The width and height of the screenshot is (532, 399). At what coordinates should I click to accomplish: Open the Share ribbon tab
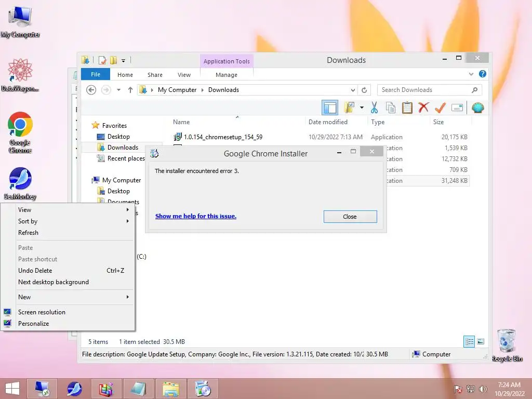[x=155, y=75]
